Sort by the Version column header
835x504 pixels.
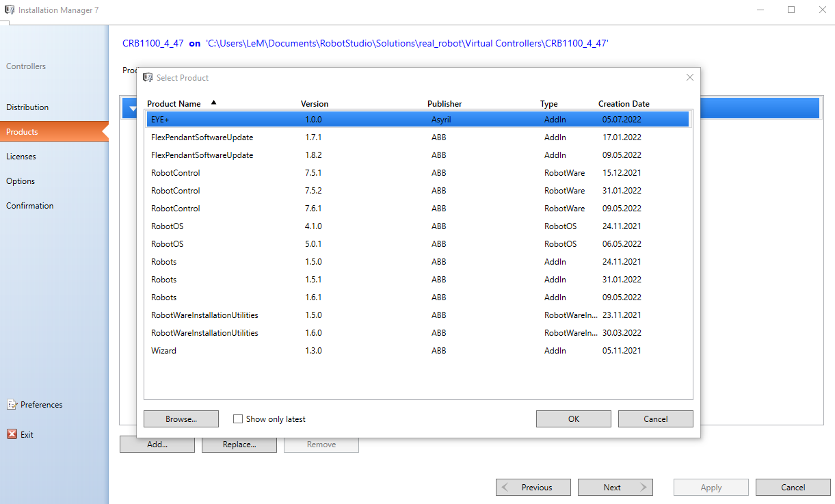pos(315,104)
